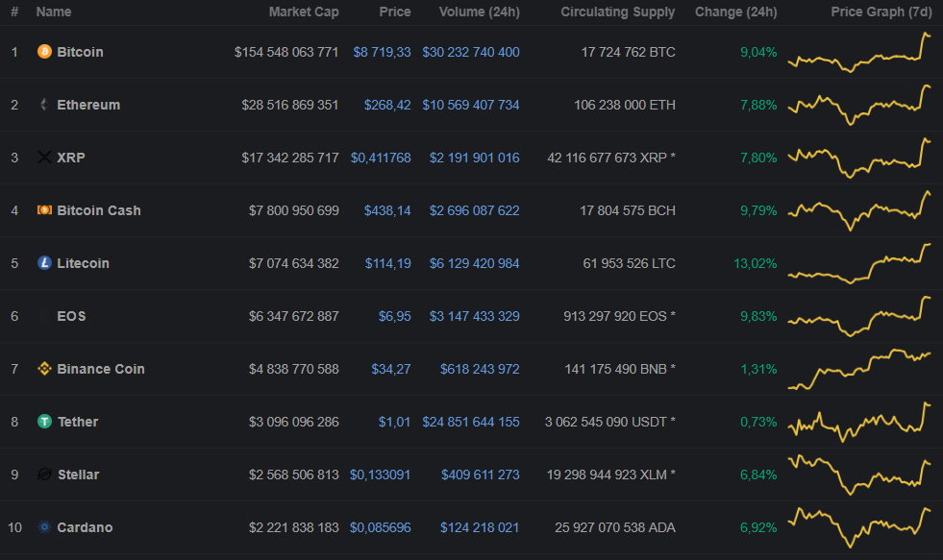Open Ethereum 24h volume link
This screenshot has width=943, height=560.
pyautogui.click(x=470, y=105)
